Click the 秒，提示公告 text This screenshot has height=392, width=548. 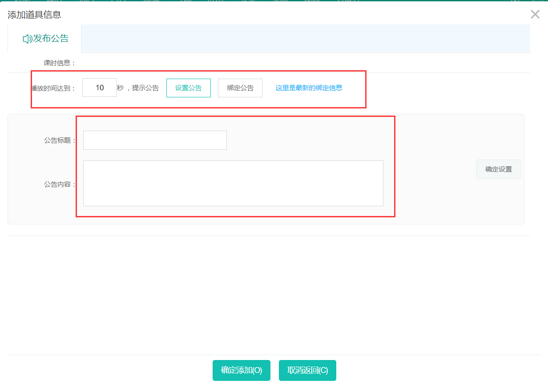coord(138,88)
